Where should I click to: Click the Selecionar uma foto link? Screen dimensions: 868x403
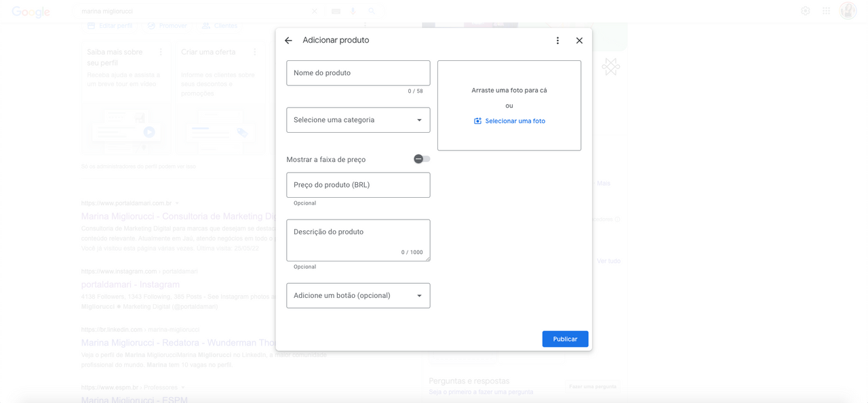pos(515,121)
